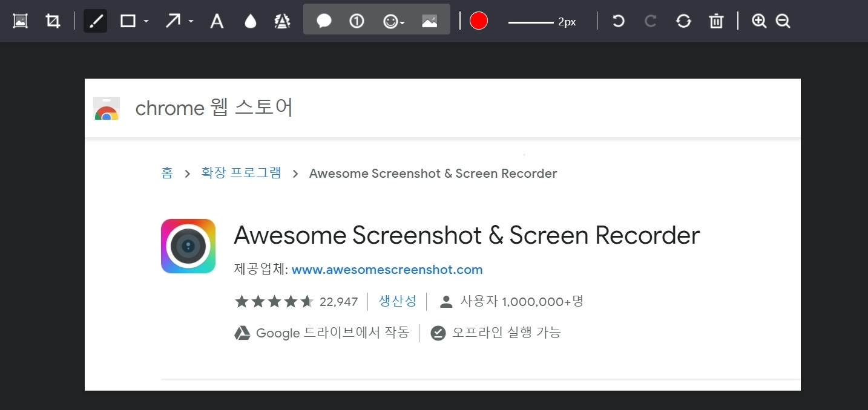Click the Chrome Web Store logo
This screenshot has height=410, width=868.
pyautogui.click(x=107, y=108)
